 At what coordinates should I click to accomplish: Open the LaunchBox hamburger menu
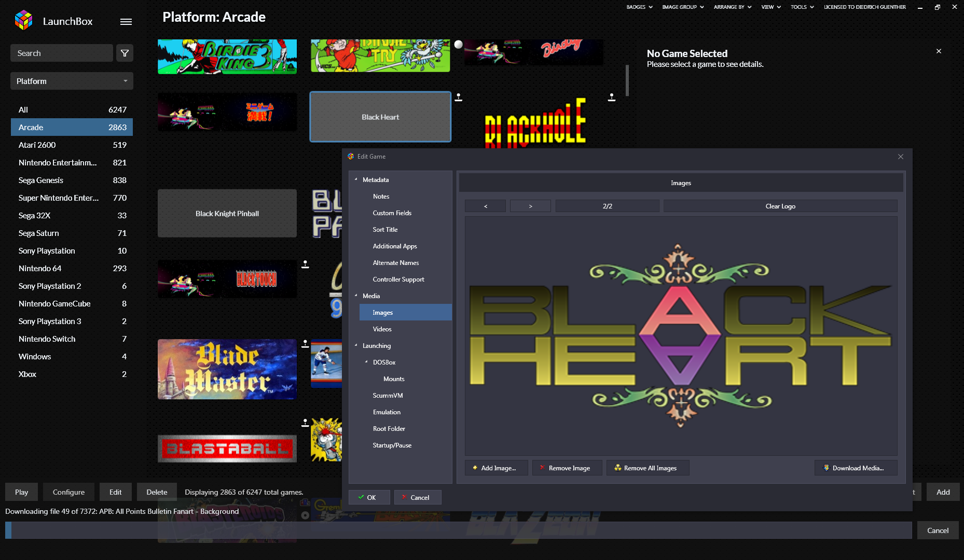click(x=126, y=22)
